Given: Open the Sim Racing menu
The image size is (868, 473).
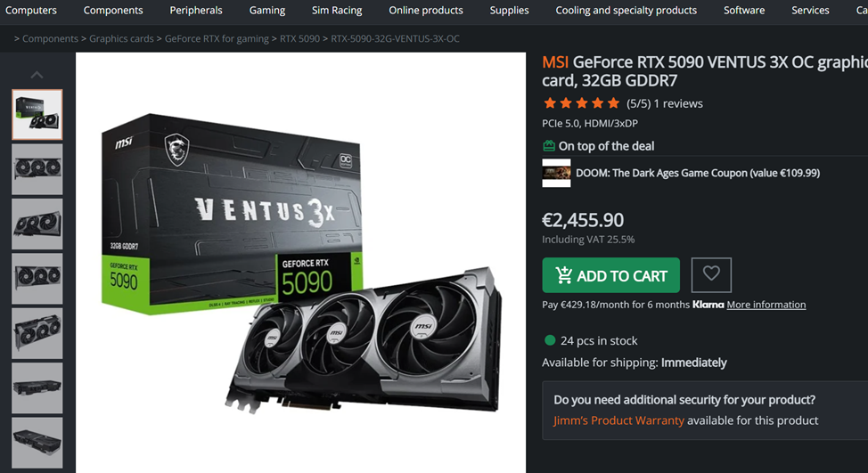Looking at the screenshot, I should 337,10.
